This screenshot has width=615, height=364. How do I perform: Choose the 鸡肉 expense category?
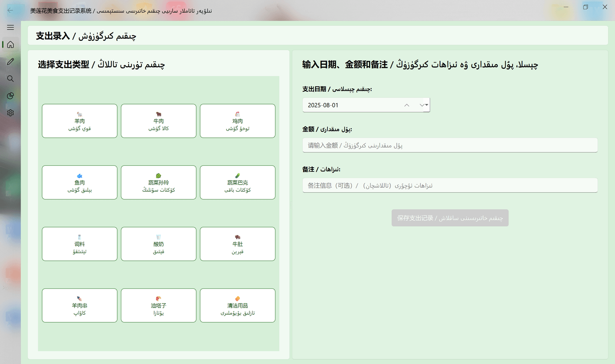pos(237,121)
